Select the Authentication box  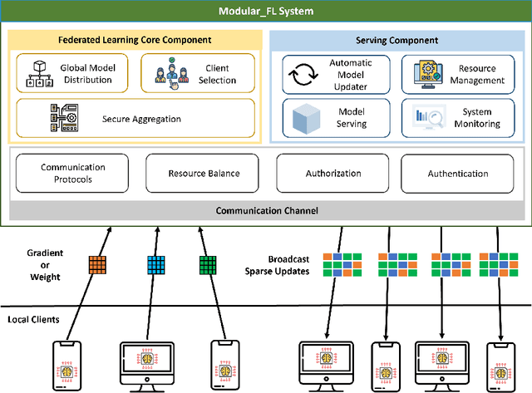point(456,173)
